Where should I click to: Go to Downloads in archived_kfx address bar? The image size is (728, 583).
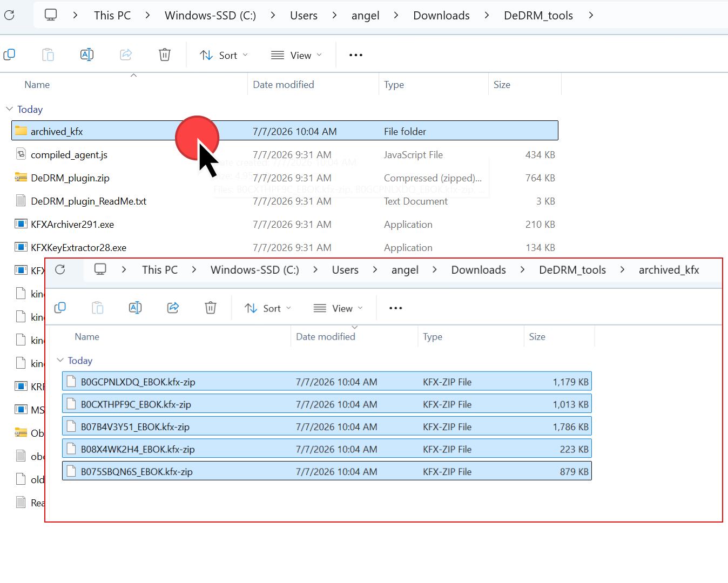(x=478, y=269)
